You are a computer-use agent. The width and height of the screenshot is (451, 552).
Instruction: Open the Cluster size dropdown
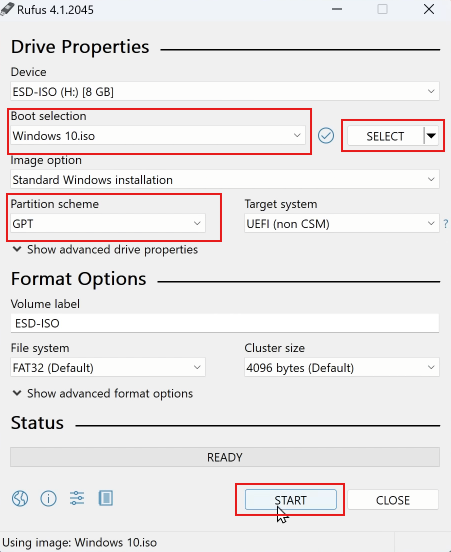click(342, 368)
